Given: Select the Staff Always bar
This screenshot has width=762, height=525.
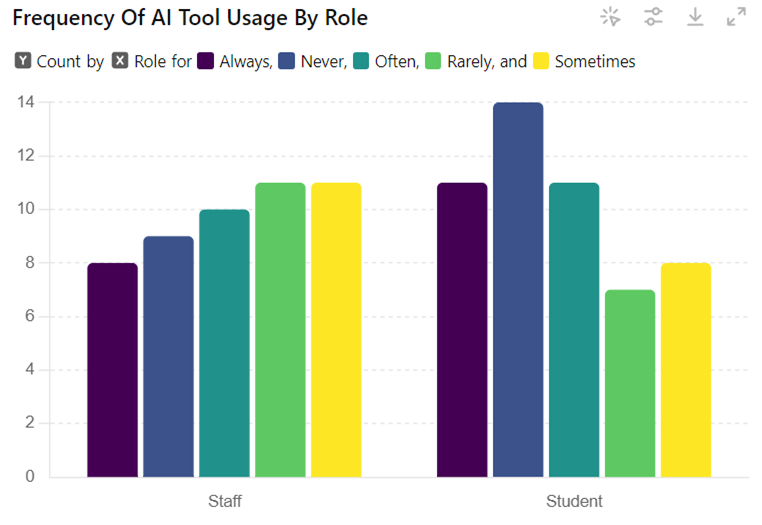Looking at the screenshot, I should coord(112,370).
